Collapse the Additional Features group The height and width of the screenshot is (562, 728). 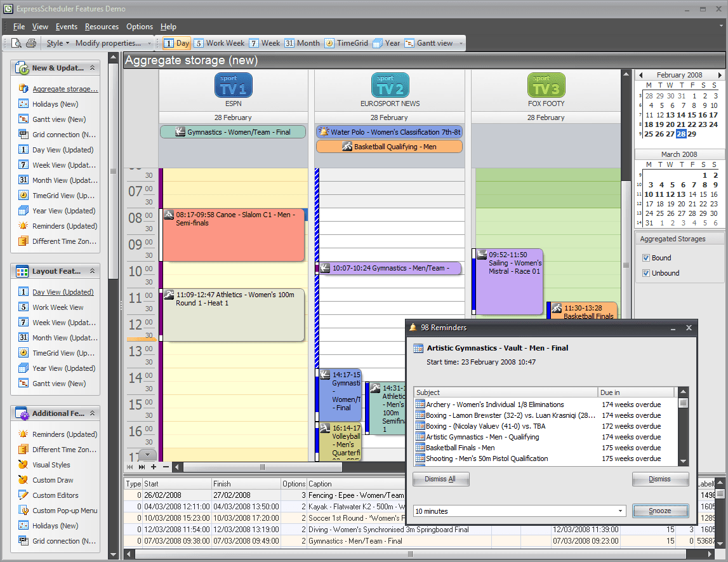click(93, 413)
